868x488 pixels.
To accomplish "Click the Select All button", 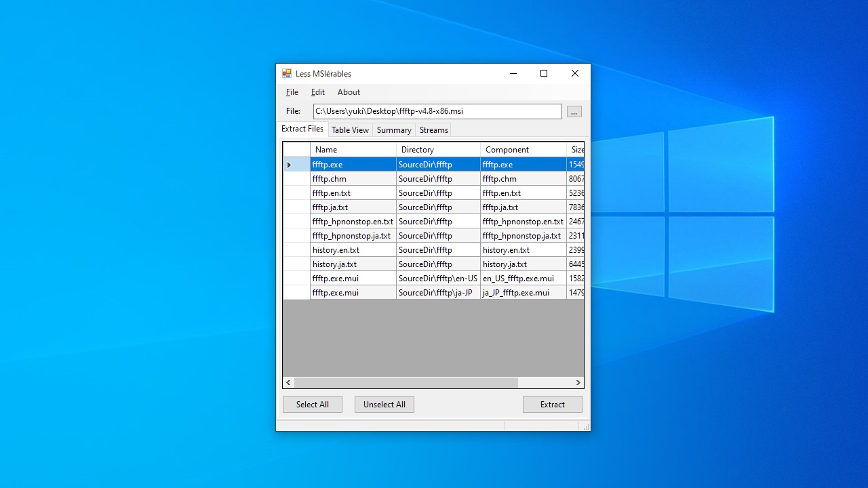I will pyautogui.click(x=313, y=405).
